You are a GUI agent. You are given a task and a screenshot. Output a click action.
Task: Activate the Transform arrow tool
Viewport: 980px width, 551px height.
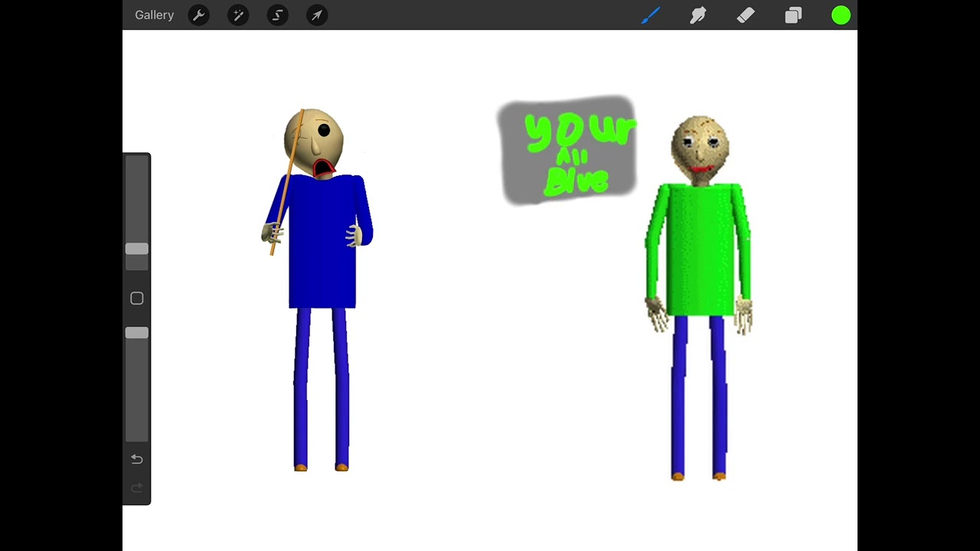317,15
